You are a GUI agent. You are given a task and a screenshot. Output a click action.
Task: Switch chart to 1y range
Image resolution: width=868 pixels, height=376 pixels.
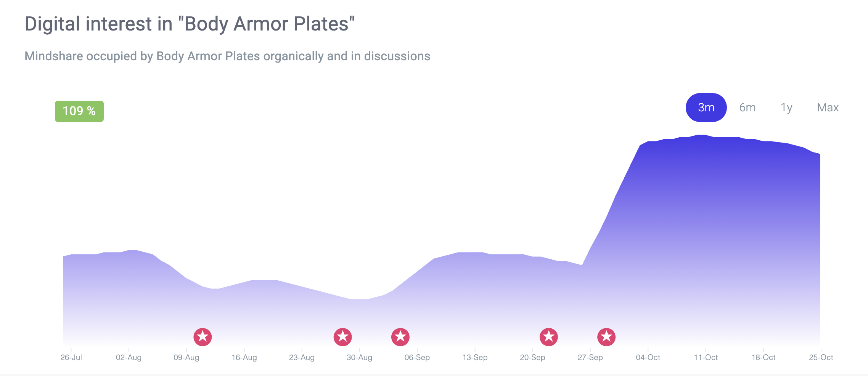click(786, 108)
